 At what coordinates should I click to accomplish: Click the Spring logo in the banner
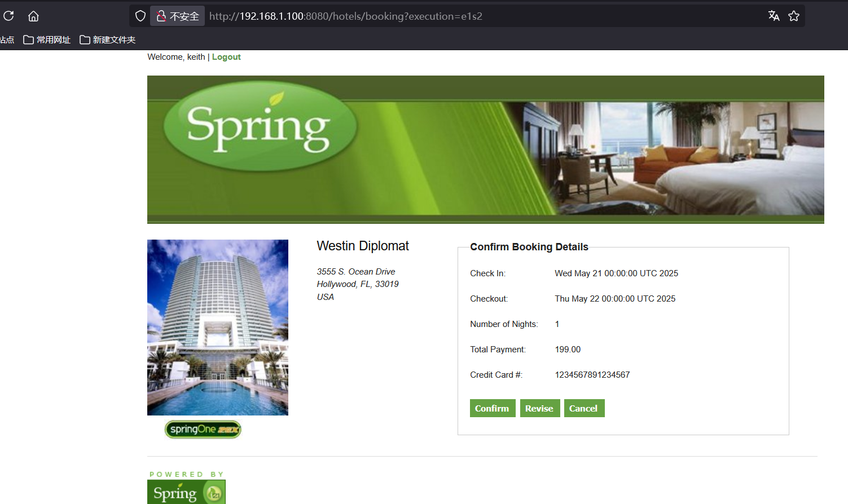260,127
